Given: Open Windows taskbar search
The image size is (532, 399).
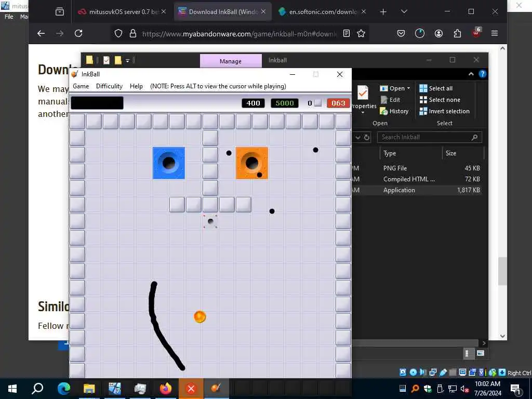Looking at the screenshot, I should click(37, 389).
